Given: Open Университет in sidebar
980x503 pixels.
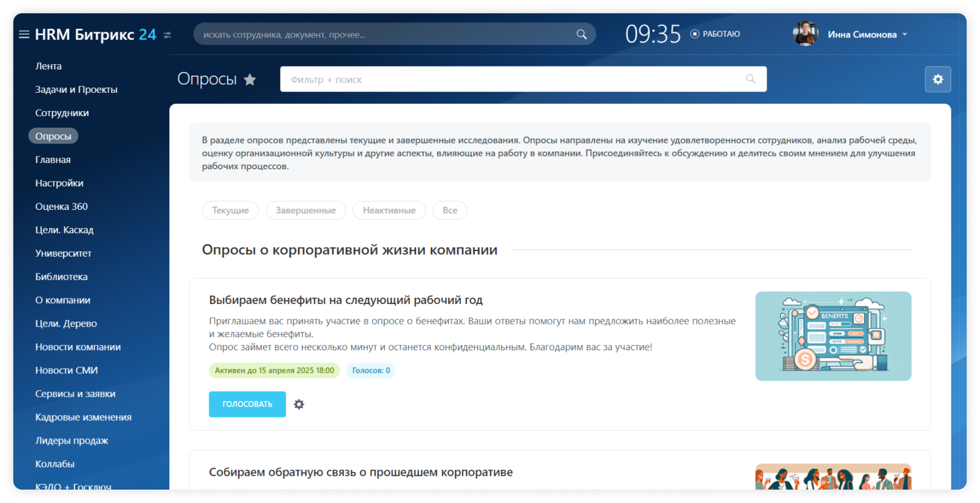Looking at the screenshot, I should click(x=63, y=253).
